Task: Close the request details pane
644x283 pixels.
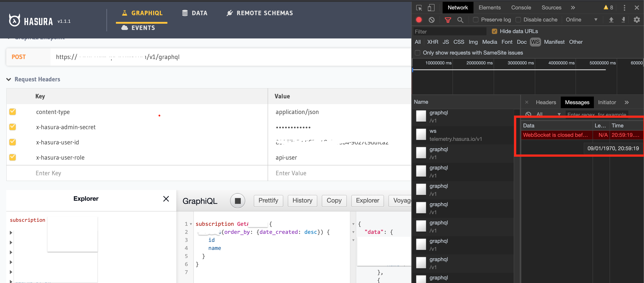Action: coord(527,102)
